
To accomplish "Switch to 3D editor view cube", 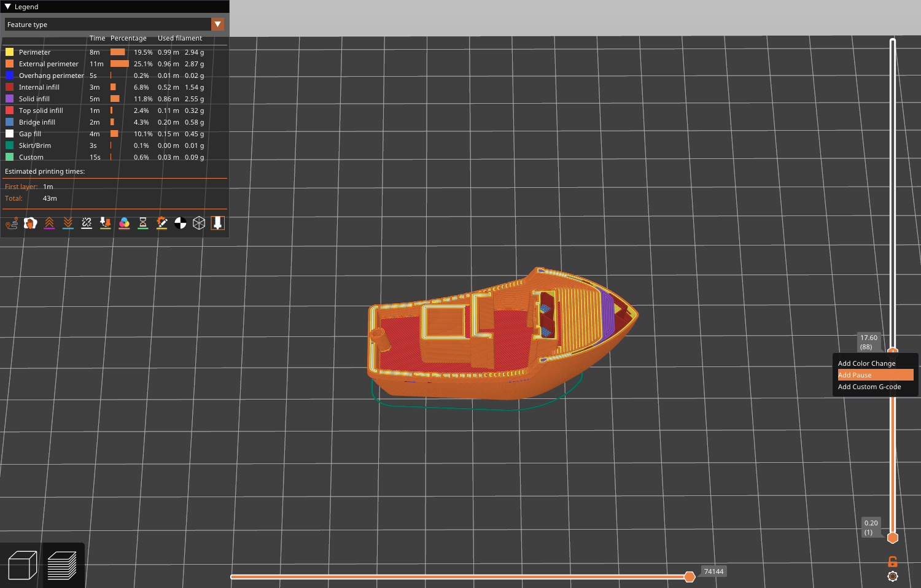I will tap(23, 565).
